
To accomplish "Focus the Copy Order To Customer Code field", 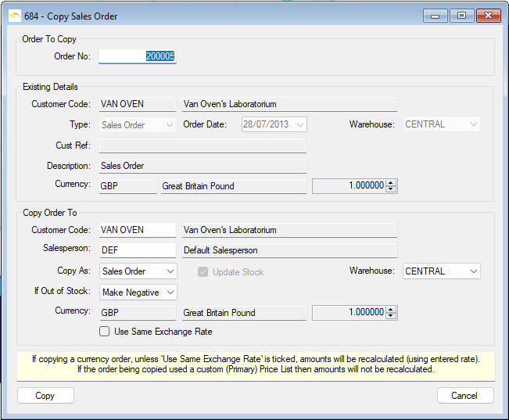I will coord(138,230).
